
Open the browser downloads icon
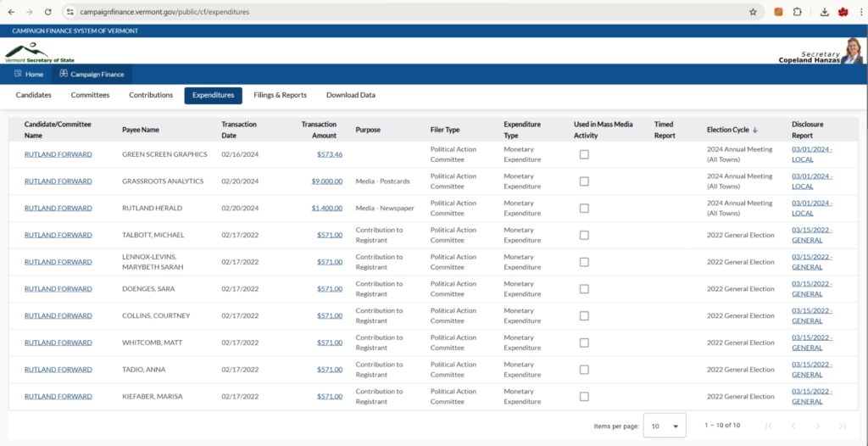click(x=824, y=12)
